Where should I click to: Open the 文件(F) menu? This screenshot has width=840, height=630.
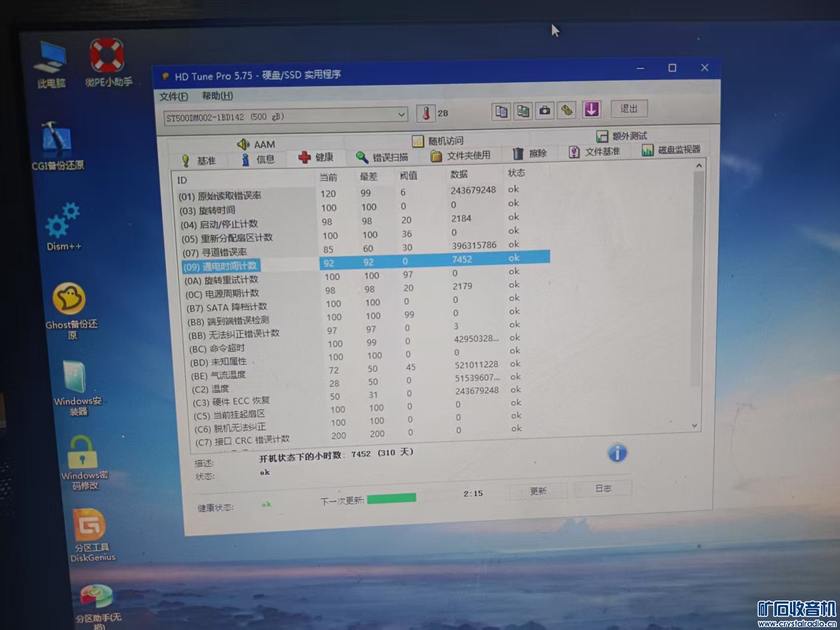pos(173,97)
